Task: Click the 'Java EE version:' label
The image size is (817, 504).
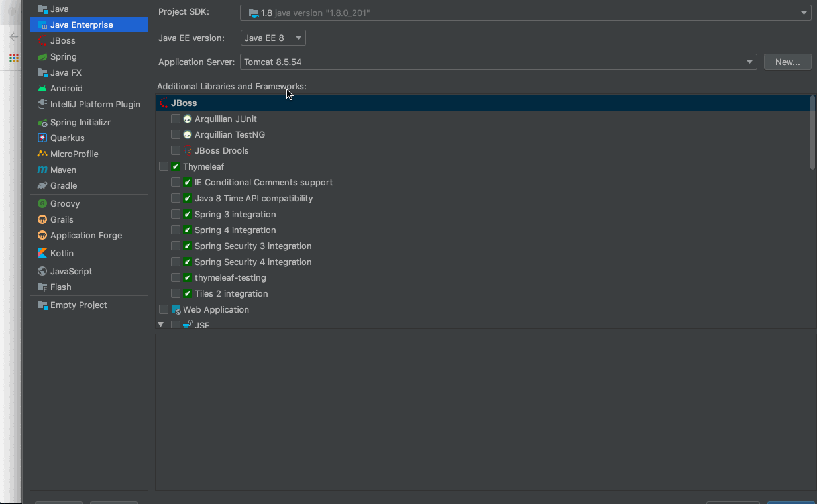Action: tap(191, 38)
